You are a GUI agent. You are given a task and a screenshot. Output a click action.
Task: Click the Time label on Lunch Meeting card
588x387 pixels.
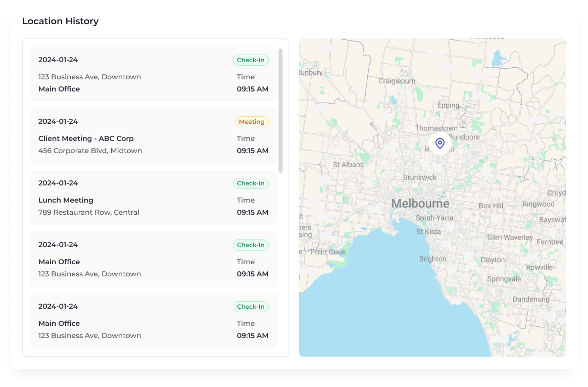click(x=246, y=200)
